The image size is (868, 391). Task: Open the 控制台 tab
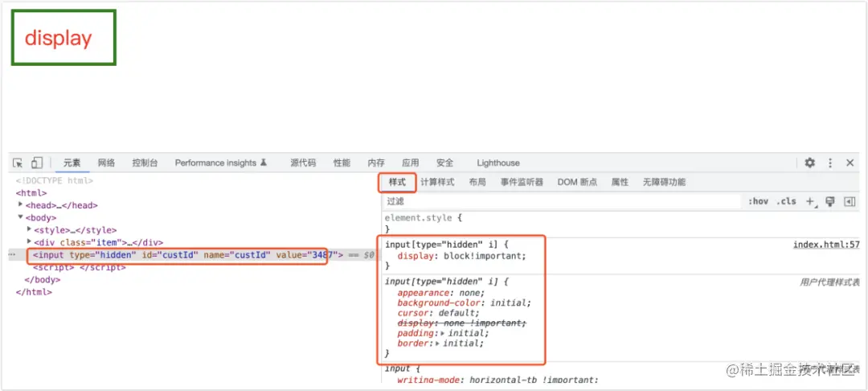[145, 163]
